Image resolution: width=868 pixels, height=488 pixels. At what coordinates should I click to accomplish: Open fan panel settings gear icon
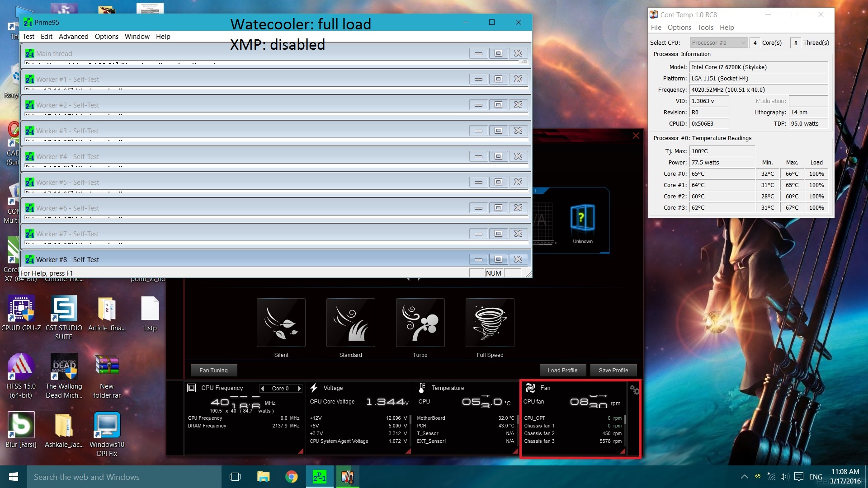[x=635, y=390]
